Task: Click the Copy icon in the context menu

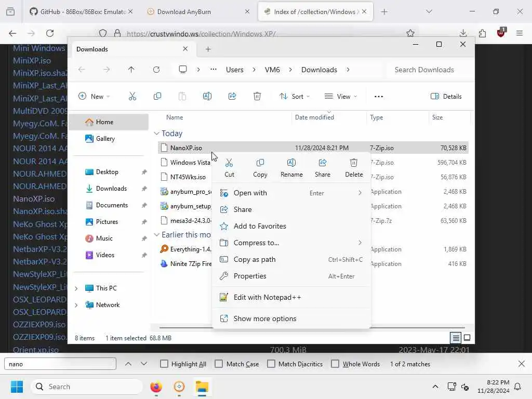Action: click(260, 163)
